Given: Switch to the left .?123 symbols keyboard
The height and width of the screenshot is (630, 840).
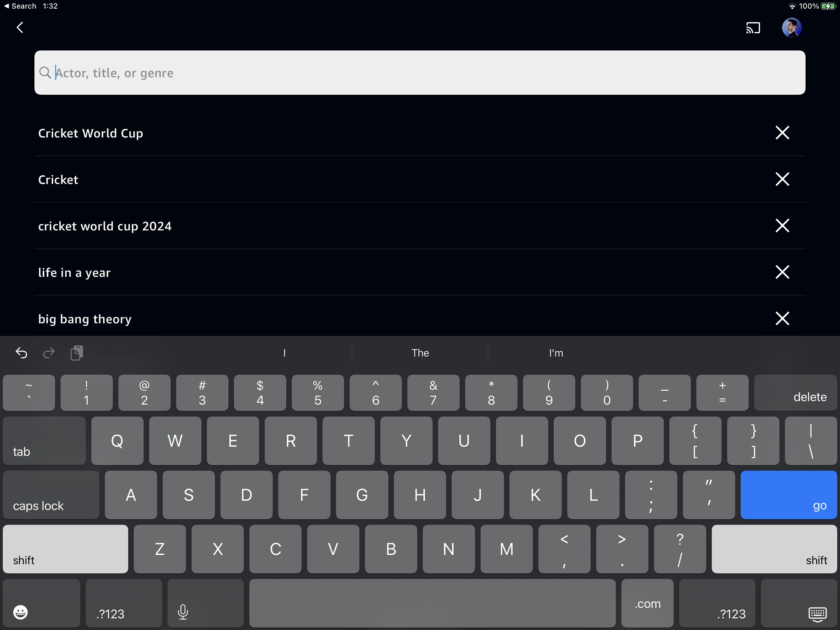Looking at the screenshot, I should [123, 603].
